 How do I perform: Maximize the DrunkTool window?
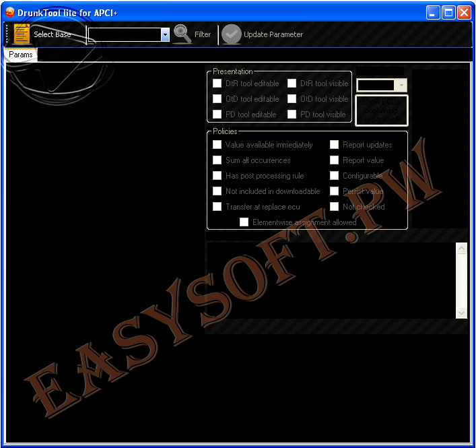click(x=448, y=13)
